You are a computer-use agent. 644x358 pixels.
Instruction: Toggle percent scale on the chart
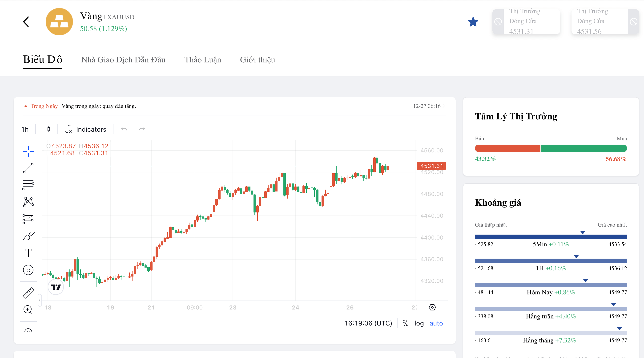point(406,323)
